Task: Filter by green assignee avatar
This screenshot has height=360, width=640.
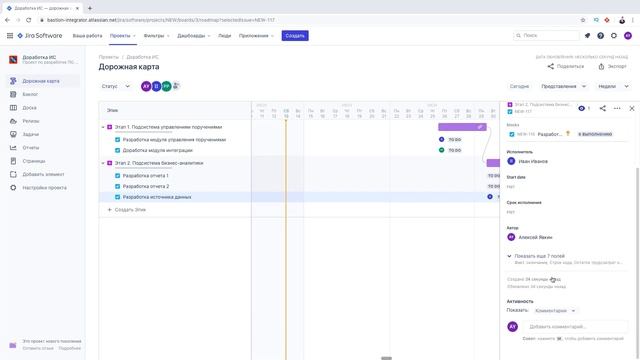Action: tap(166, 87)
